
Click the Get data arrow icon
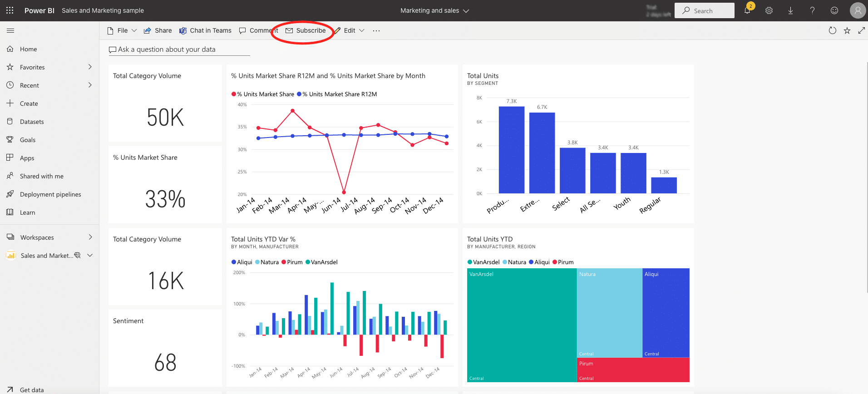point(10,389)
